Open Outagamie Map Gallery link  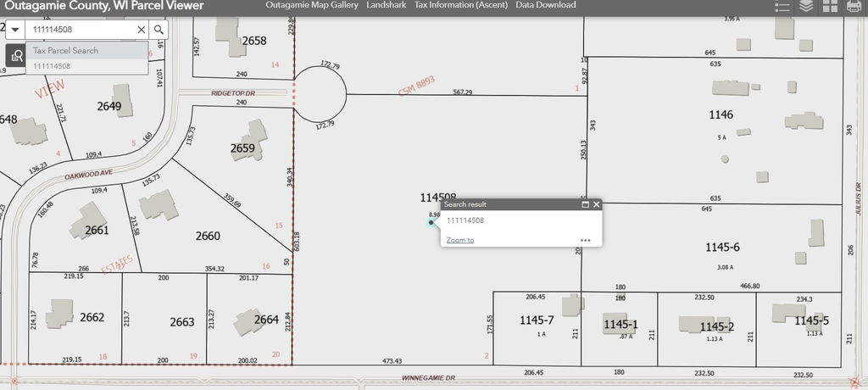(312, 5)
